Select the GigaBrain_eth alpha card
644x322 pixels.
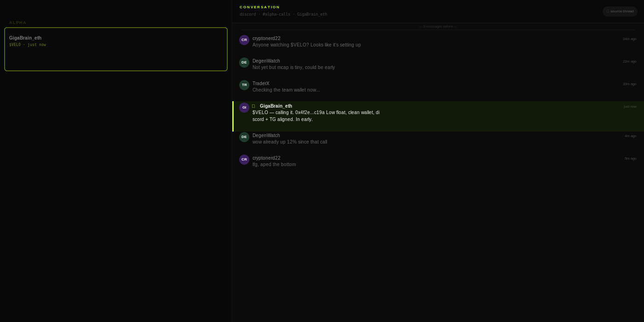pos(116,49)
